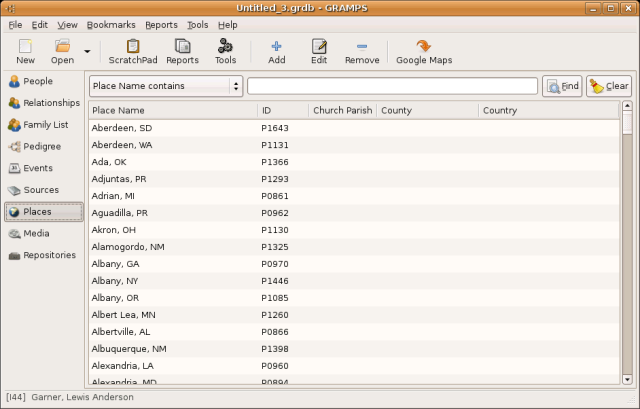Open the Reports menu in menu bar

point(160,24)
